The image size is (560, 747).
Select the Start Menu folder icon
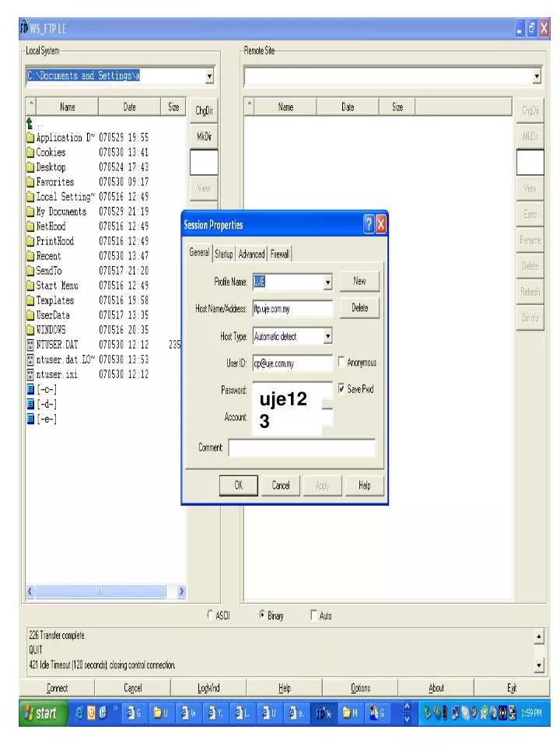[30, 286]
